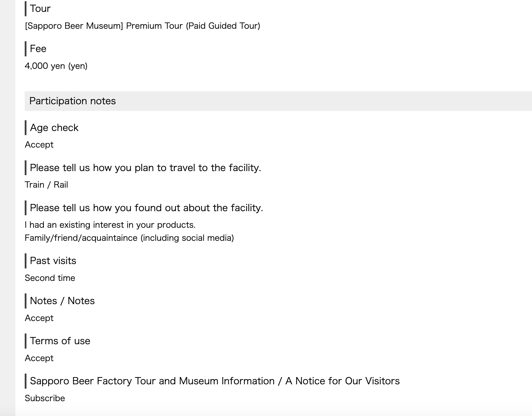Click the Subscribe value text
This screenshot has height=416, width=532.
coord(45,398)
